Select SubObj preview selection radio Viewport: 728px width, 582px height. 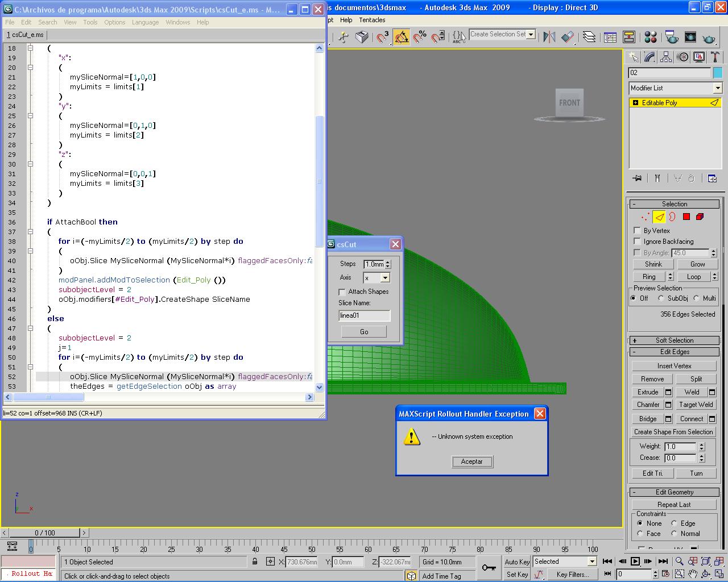click(x=661, y=298)
